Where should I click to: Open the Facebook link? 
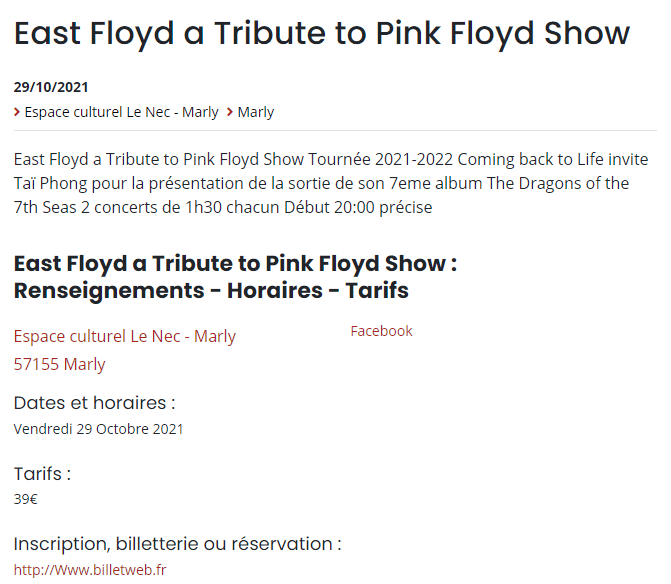point(381,331)
